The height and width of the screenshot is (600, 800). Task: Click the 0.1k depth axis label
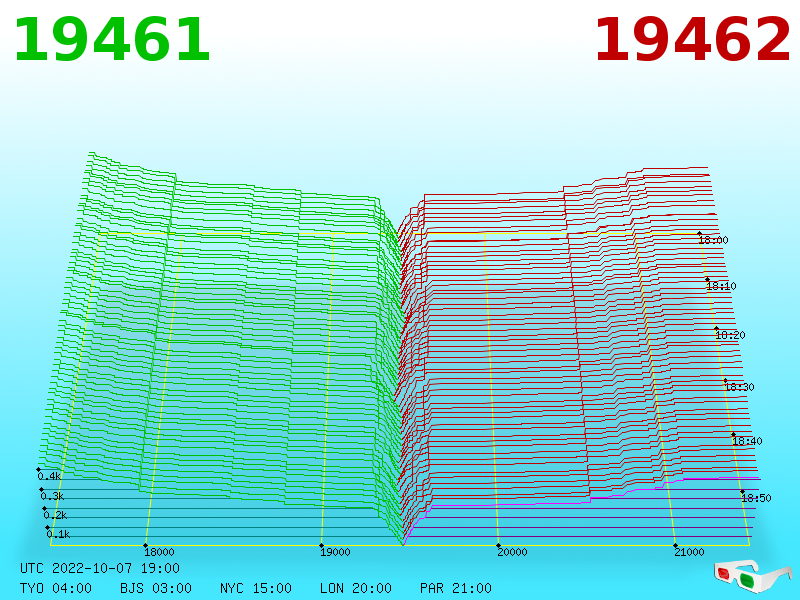[x=58, y=534]
